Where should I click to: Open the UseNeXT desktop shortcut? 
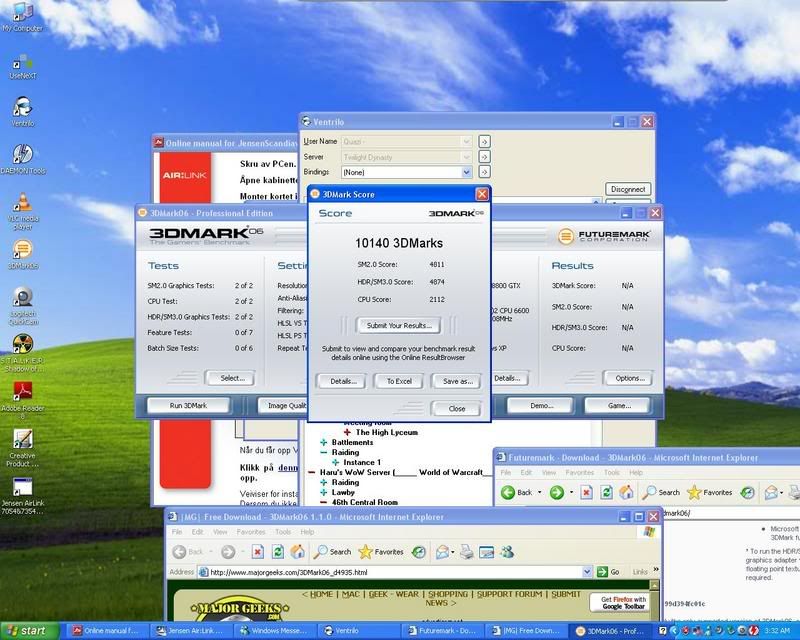point(22,67)
